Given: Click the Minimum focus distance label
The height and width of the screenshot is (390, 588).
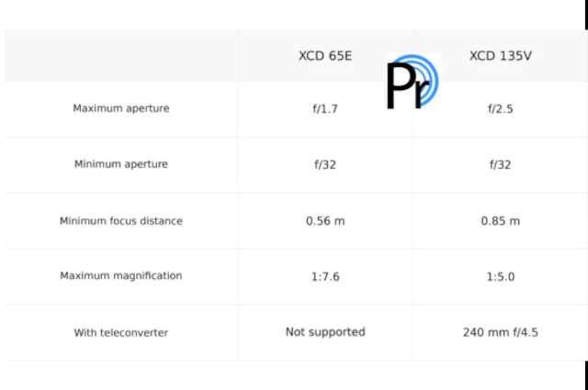Looking at the screenshot, I should pyautogui.click(x=120, y=220).
